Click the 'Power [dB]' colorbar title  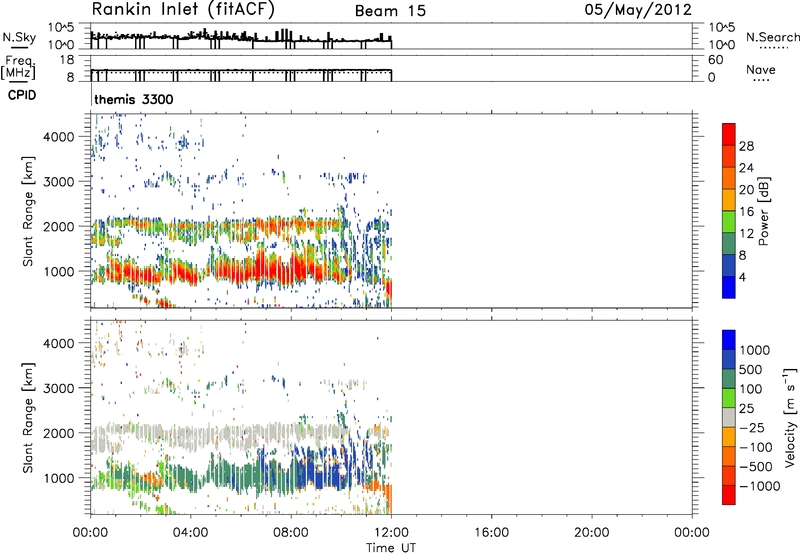763,211
